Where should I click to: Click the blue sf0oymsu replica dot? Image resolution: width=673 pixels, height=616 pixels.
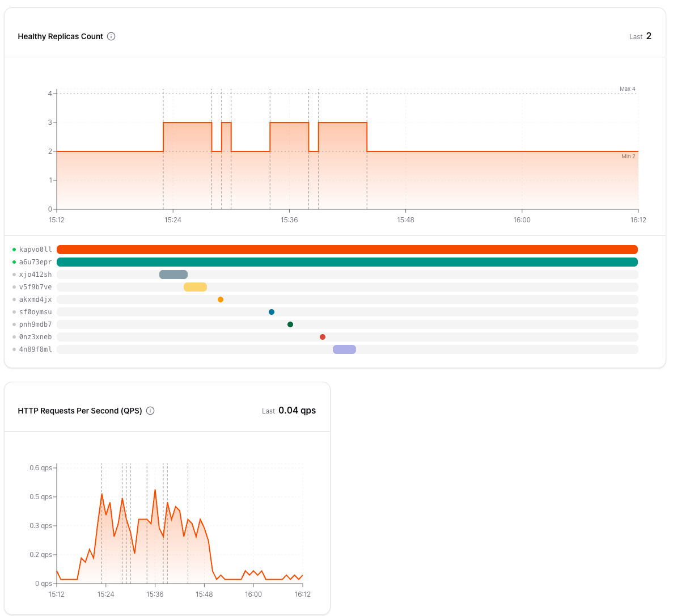tap(272, 312)
